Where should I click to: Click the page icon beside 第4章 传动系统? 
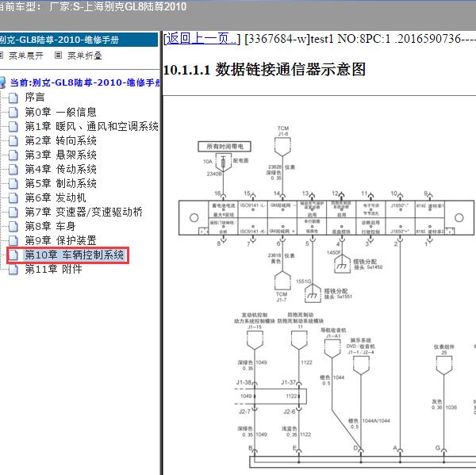pyautogui.click(x=13, y=169)
